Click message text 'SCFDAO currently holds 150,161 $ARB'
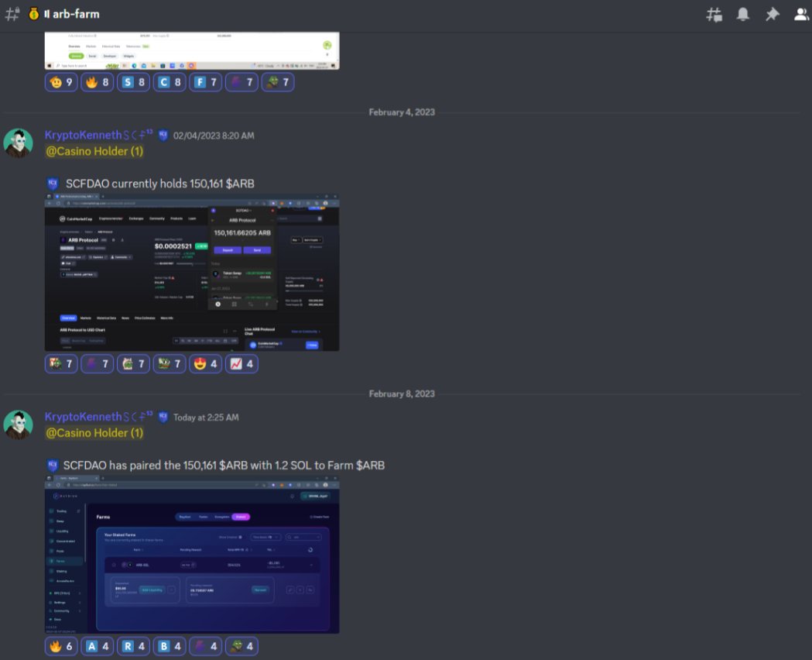This screenshot has width=812, height=660. pos(160,184)
